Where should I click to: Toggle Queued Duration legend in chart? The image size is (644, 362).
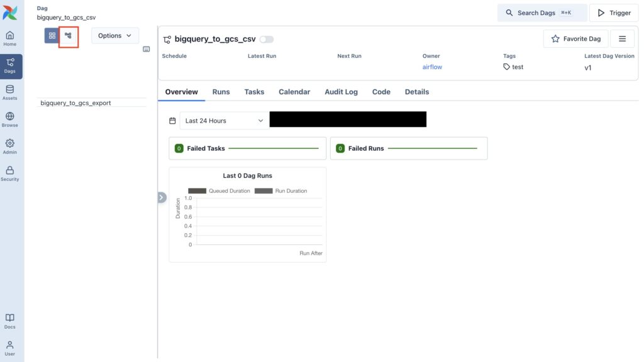point(220,190)
